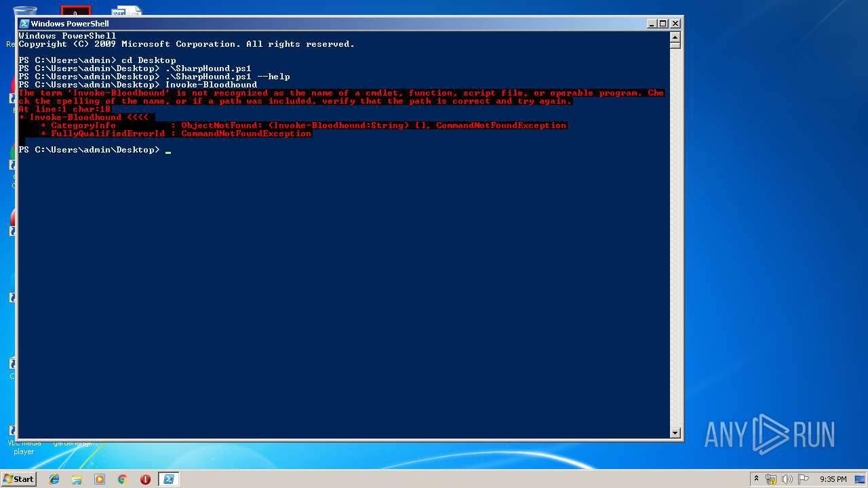
Task: Open the Start menu
Action: 18,479
